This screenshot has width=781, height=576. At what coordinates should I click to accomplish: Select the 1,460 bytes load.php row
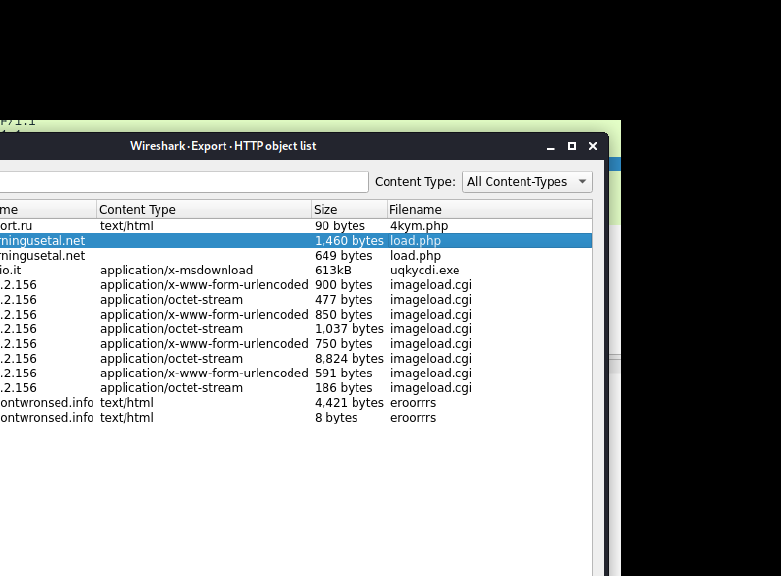click(x=296, y=241)
